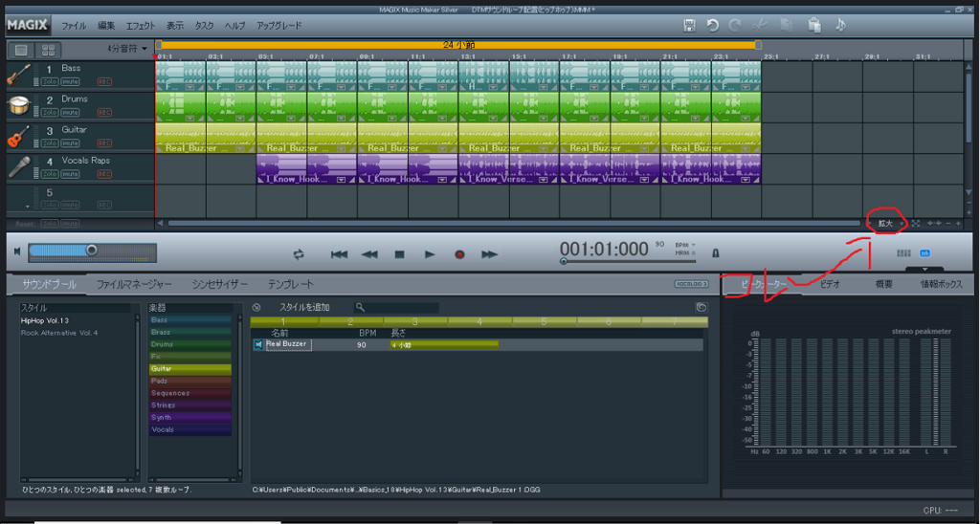980x524 pixels.
Task: Mute the Drums track
Action: [70, 113]
